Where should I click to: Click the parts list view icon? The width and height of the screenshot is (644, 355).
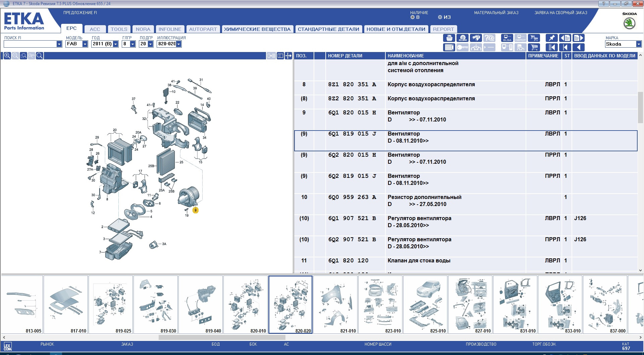coord(449,47)
